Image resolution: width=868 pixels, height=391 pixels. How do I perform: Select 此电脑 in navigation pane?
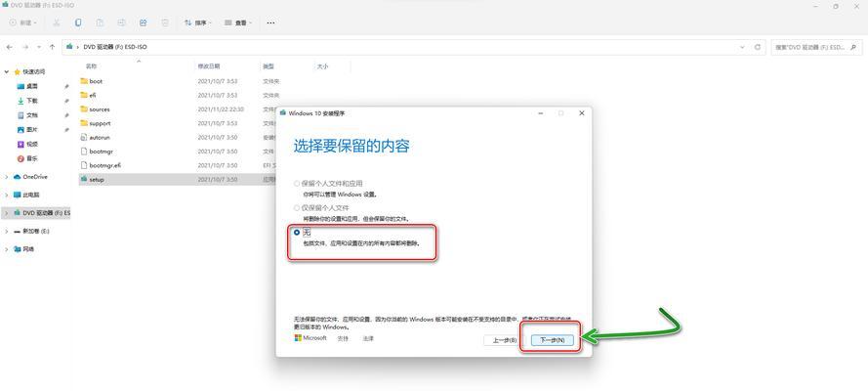(30, 195)
